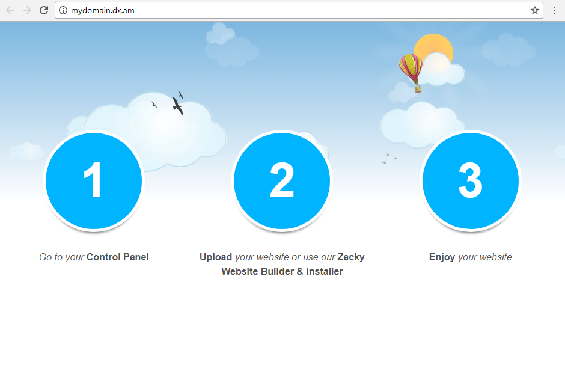
Task: Open the site information icon
Action: pyautogui.click(x=63, y=10)
